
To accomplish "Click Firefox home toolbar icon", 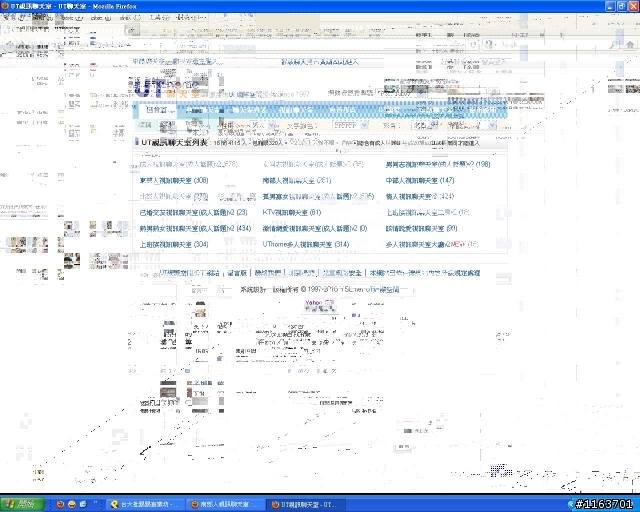I will [x=630, y=45].
